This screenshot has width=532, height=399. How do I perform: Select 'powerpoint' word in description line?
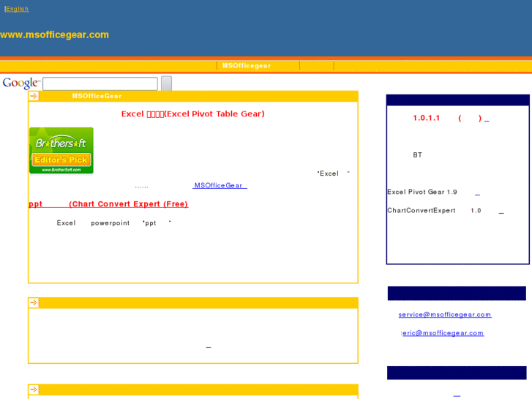pyautogui.click(x=110, y=223)
